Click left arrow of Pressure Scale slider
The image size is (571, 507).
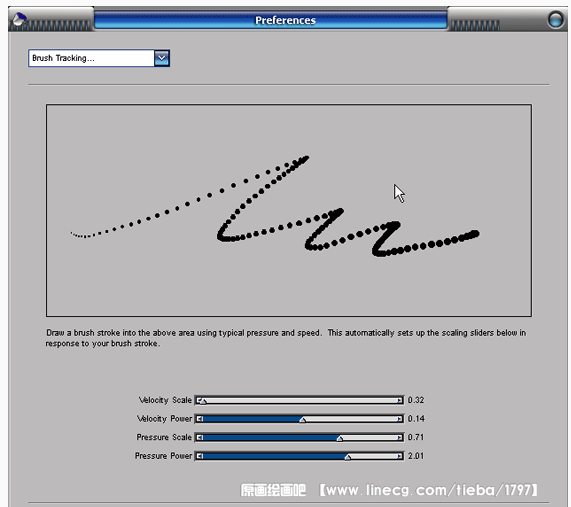pos(199,437)
